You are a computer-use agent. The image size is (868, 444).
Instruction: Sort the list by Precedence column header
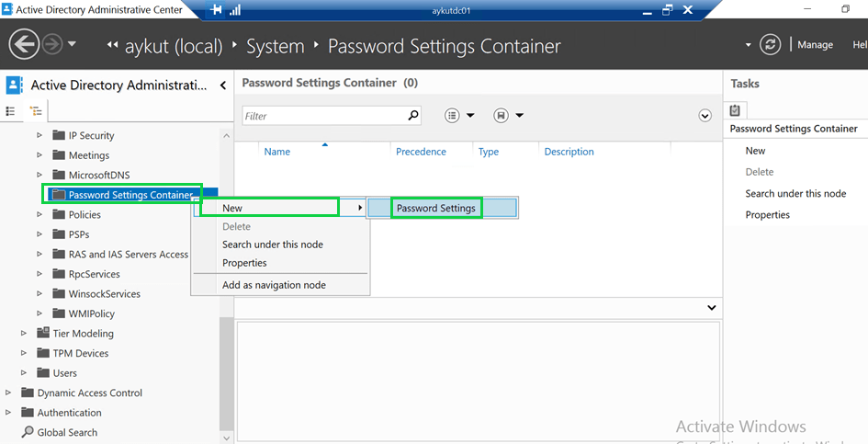pos(421,152)
